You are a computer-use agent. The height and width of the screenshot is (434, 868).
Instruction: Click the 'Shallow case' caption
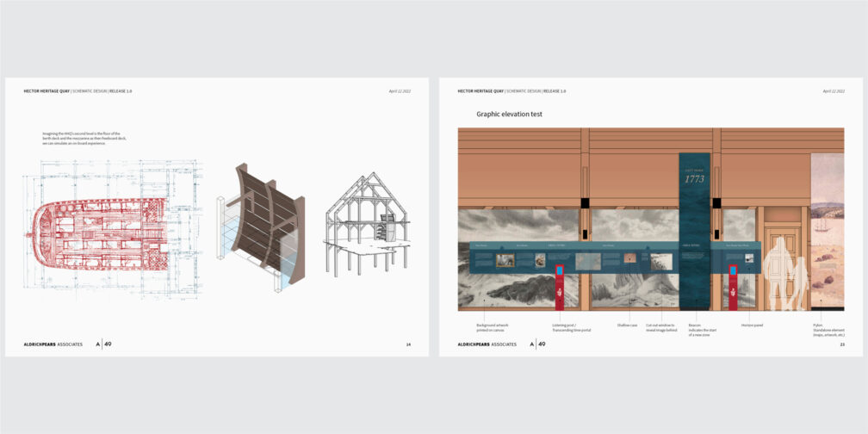pyautogui.click(x=627, y=325)
